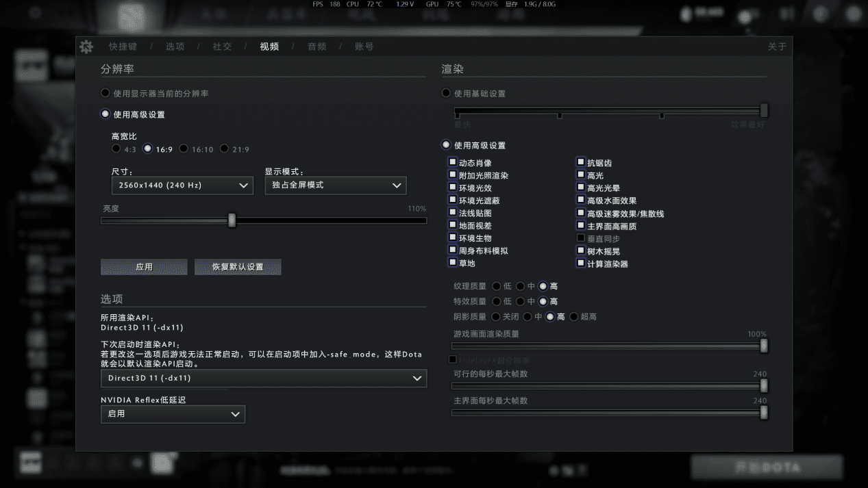Click the 恢复默认设置 button
This screenshot has width=868, height=488.
(x=238, y=267)
